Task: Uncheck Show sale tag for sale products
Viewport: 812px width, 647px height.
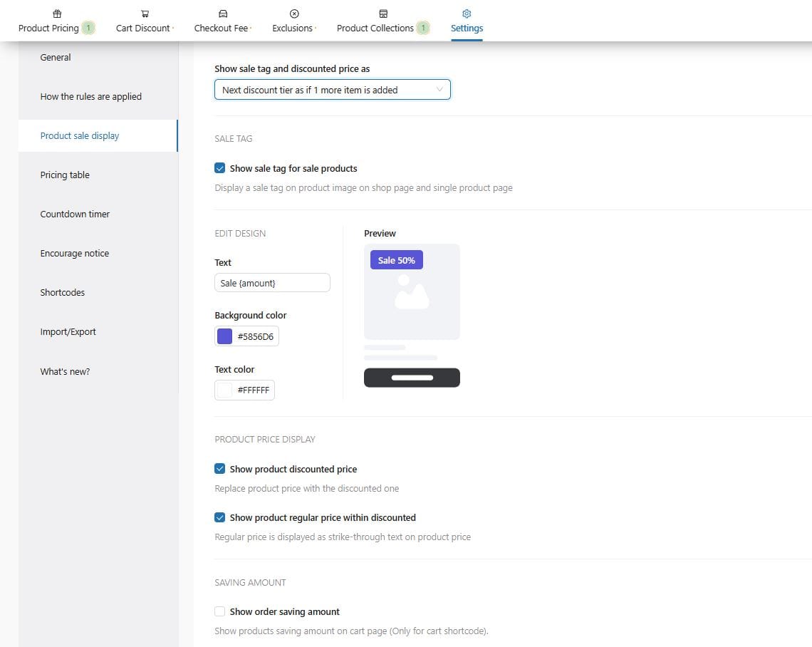Action: point(220,169)
